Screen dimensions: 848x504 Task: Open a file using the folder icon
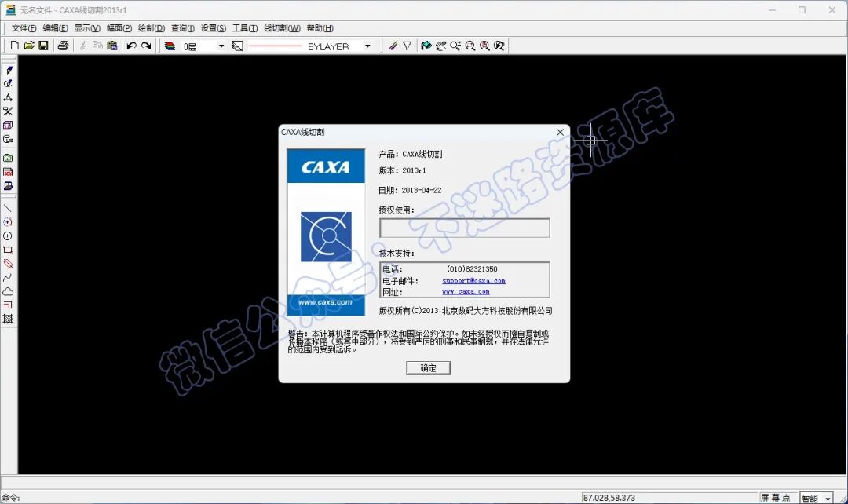pos(29,46)
